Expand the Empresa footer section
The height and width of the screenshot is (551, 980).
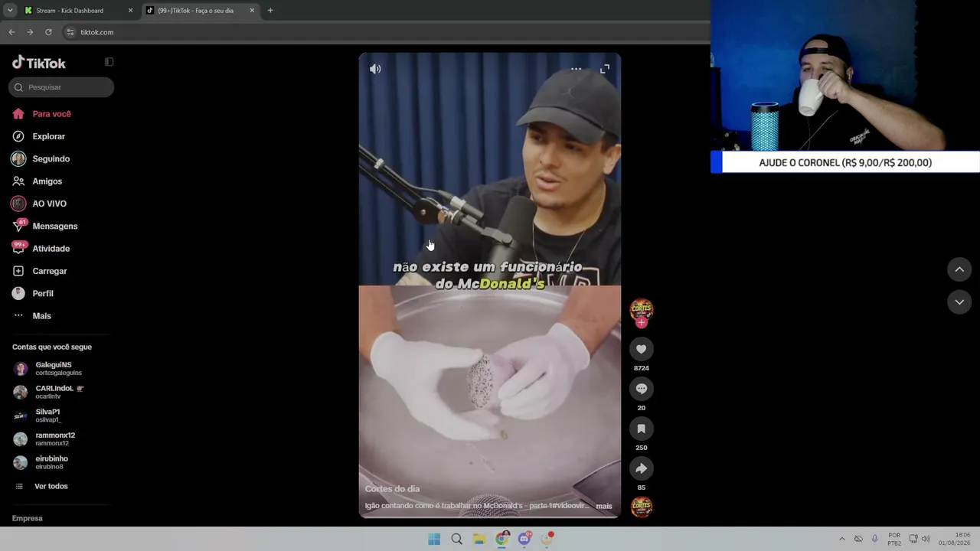pos(28,518)
